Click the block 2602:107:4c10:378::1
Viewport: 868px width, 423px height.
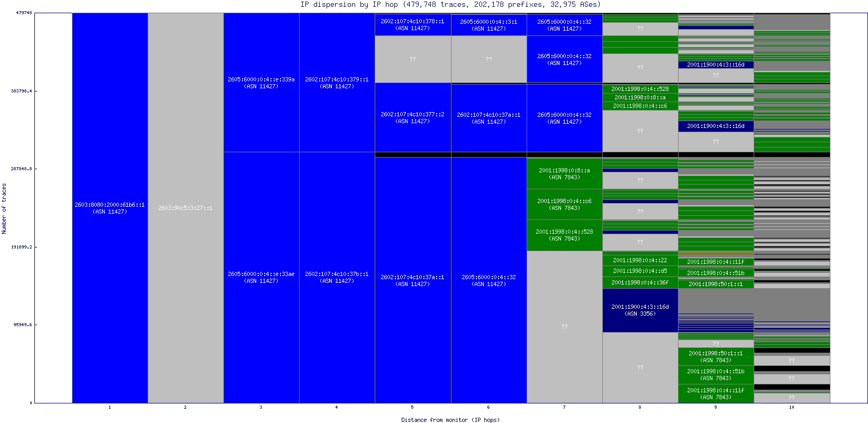click(413, 24)
